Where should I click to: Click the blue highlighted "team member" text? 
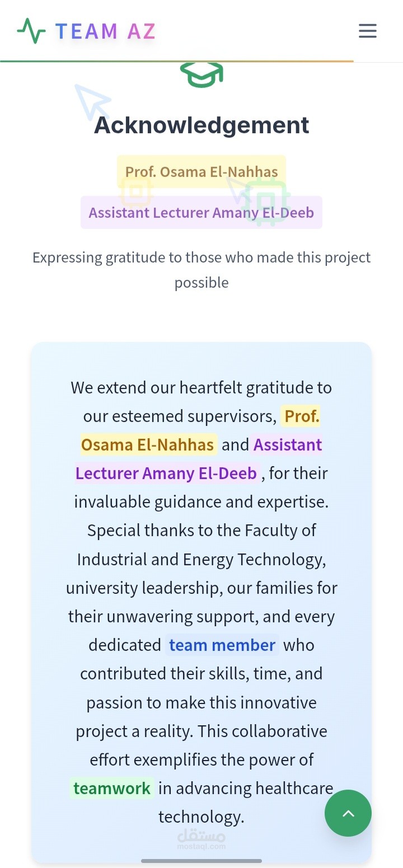[x=222, y=645]
